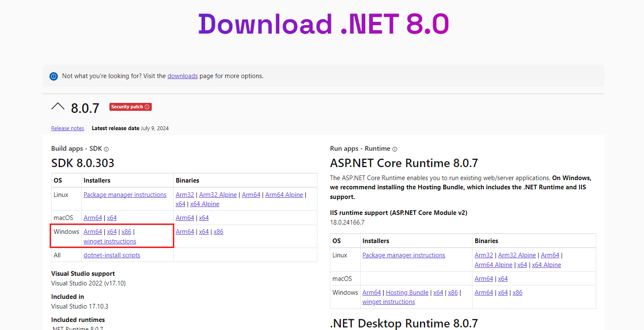Download ASP.NET Core Windows Arm64 installer
Image resolution: width=644 pixels, height=330 pixels.
pyautogui.click(x=371, y=293)
